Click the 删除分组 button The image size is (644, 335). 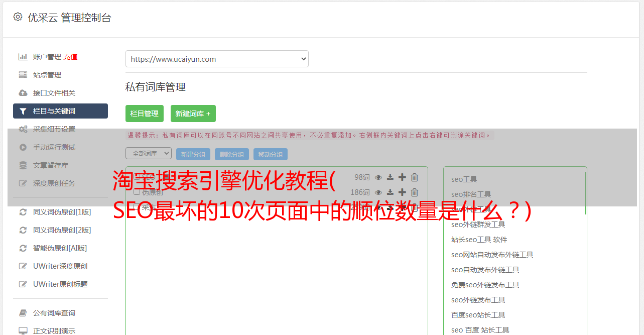click(232, 155)
